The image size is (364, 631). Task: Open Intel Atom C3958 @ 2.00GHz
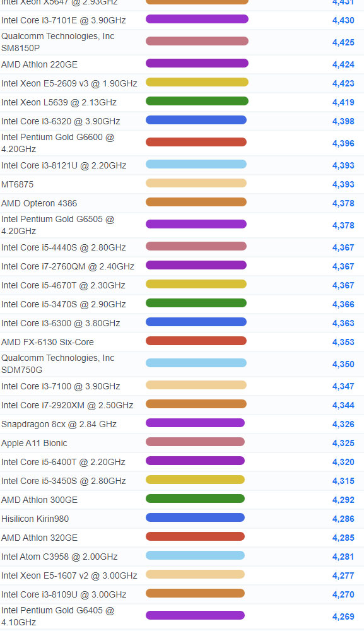pyautogui.click(x=59, y=557)
